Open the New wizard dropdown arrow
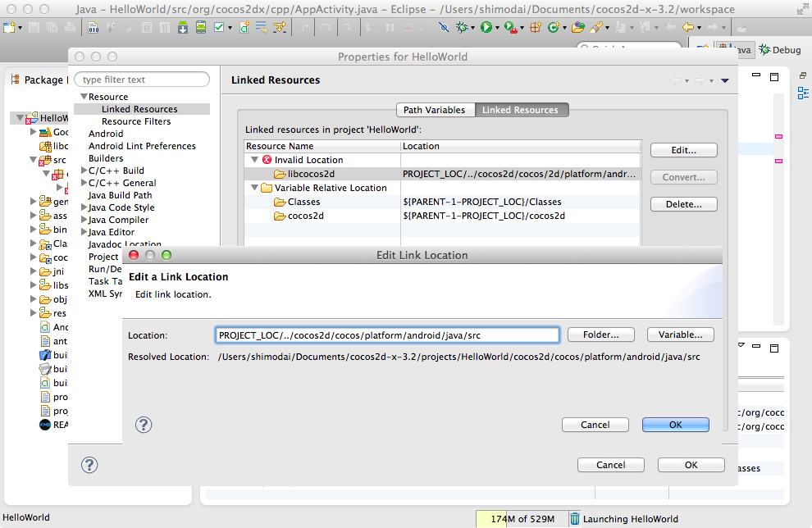The image size is (812, 528). pos(21,28)
